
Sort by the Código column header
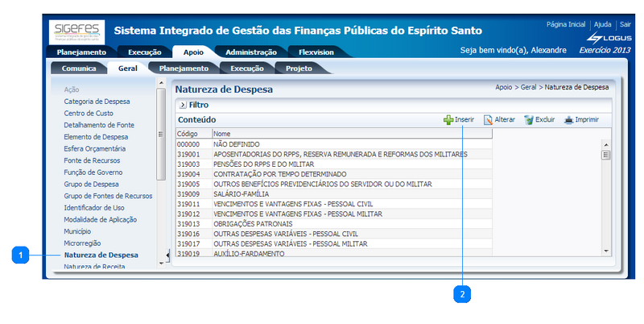[192, 134]
